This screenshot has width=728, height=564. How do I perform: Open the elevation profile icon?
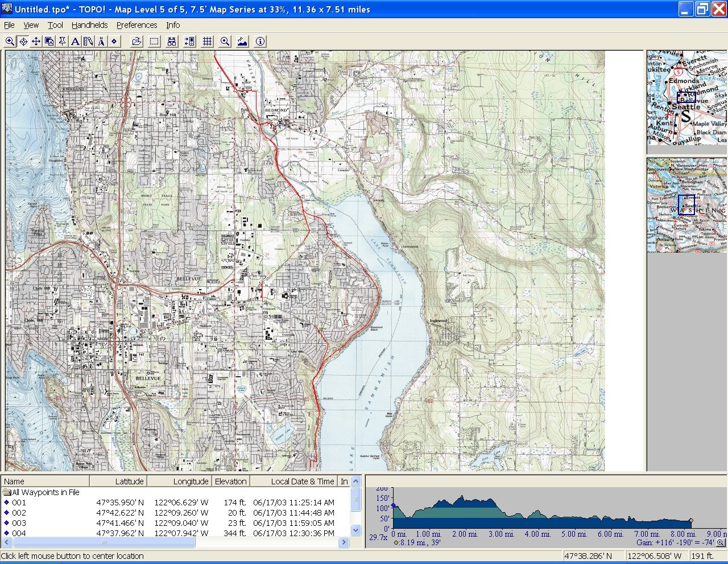242,42
